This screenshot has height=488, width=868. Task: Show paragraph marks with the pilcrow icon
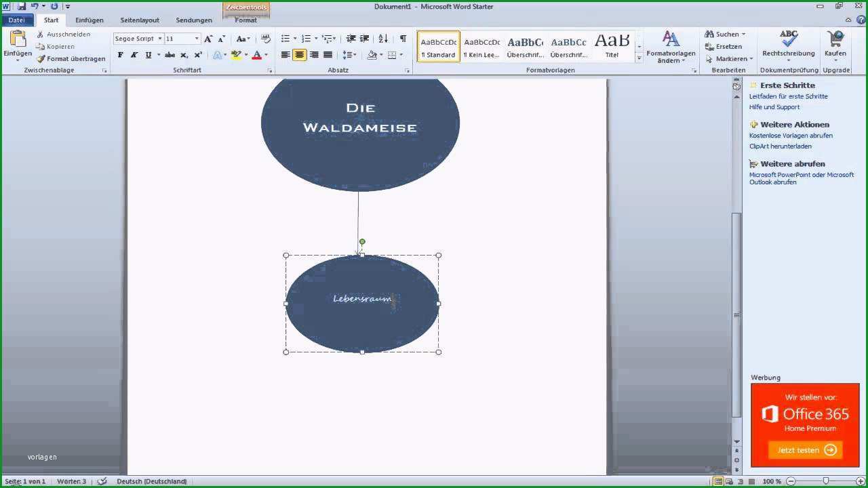403,39
